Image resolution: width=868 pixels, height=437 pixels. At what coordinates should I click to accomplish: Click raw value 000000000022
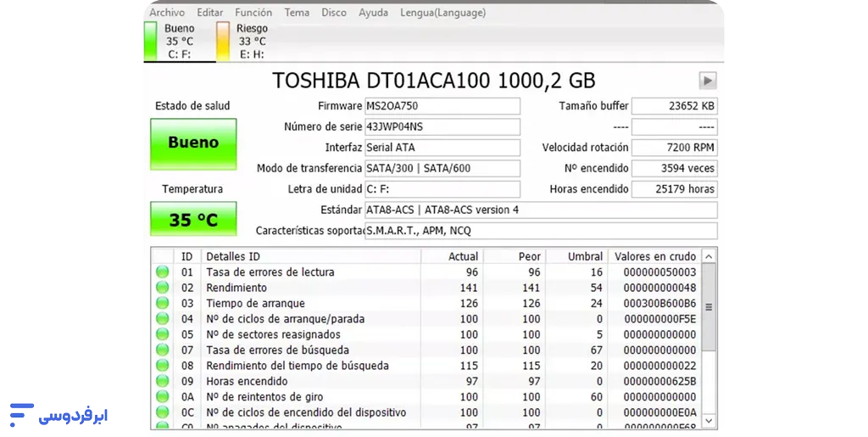(659, 365)
